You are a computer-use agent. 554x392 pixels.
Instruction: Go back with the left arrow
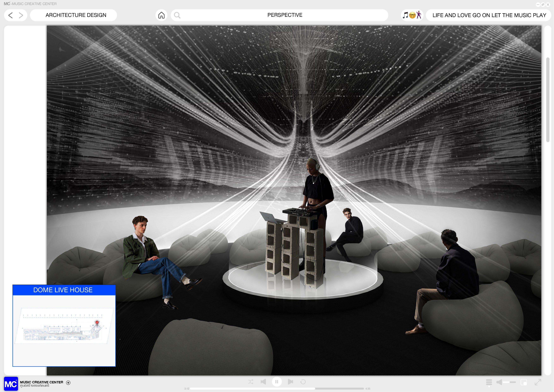10,16
